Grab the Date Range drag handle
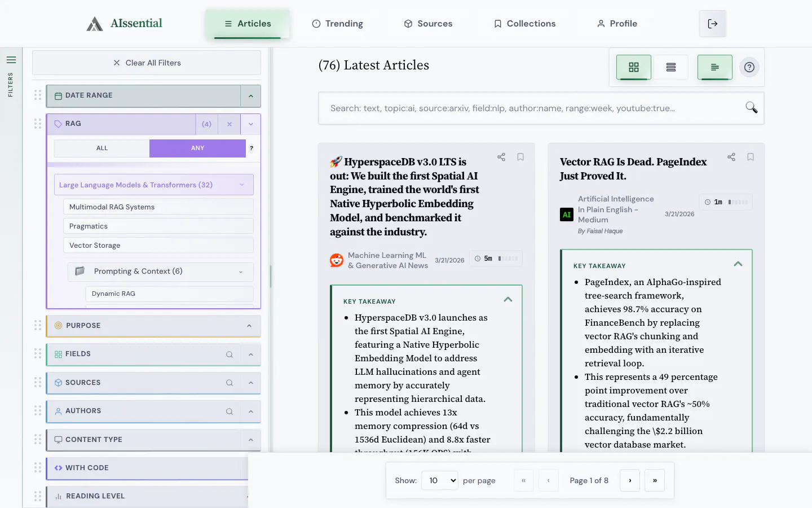The width and height of the screenshot is (812, 508). point(38,95)
